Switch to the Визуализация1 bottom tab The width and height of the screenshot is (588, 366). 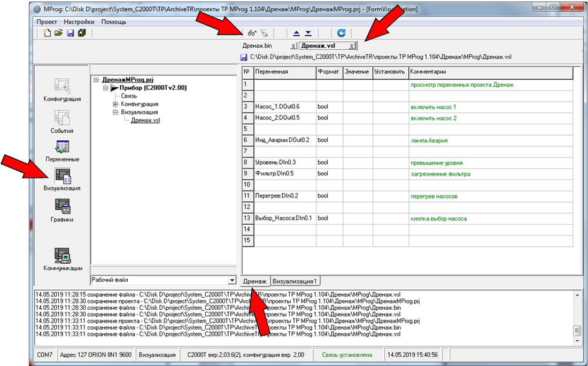(296, 281)
